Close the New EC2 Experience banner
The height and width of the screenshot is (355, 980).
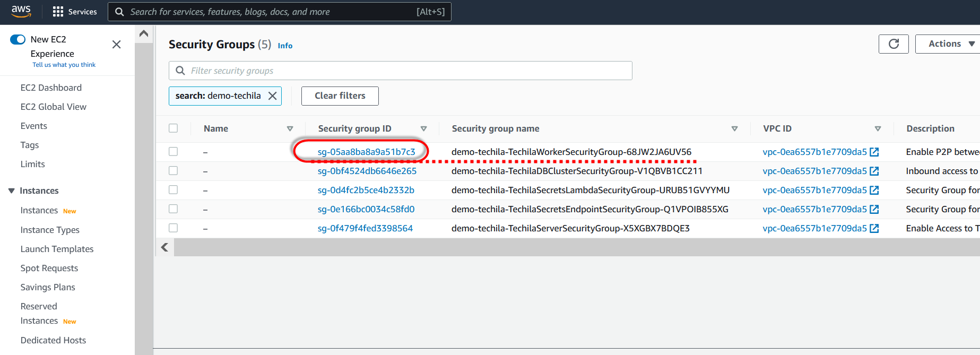pos(117,45)
